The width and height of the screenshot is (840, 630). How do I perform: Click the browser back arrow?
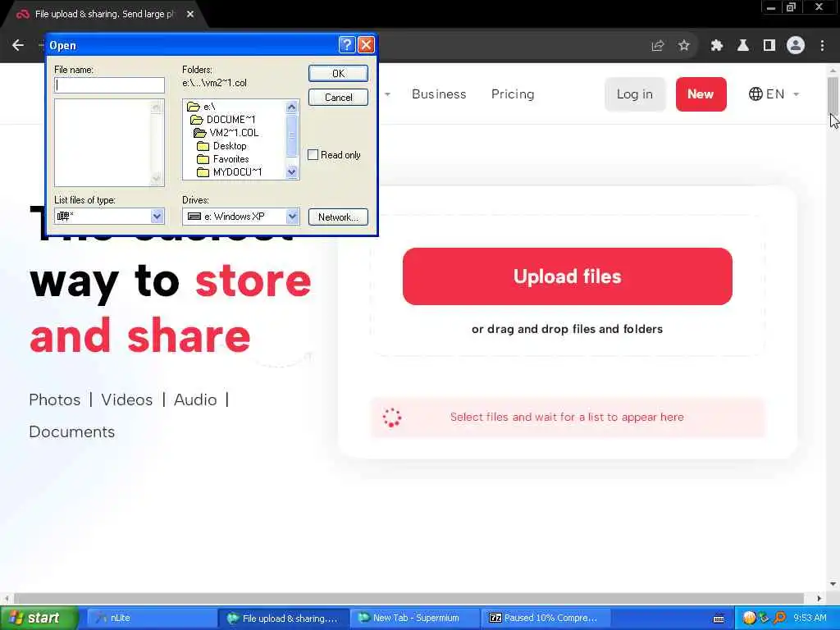pyautogui.click(x=18, y=46)
